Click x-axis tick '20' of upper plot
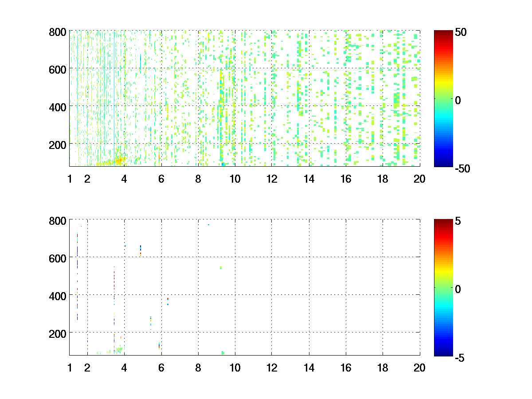The height and width of the screenshot is (399, 532). click(419, 179)
